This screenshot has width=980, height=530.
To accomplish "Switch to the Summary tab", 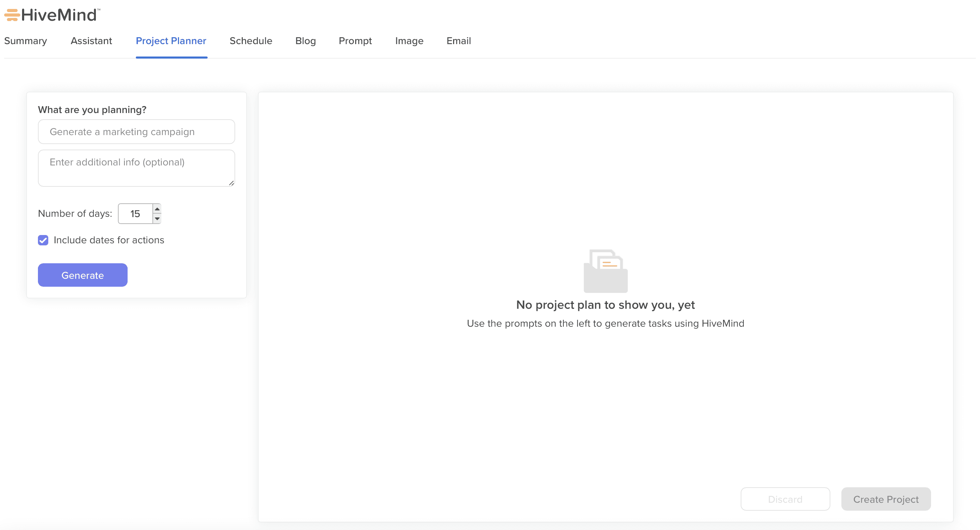I will pos(25,41).
